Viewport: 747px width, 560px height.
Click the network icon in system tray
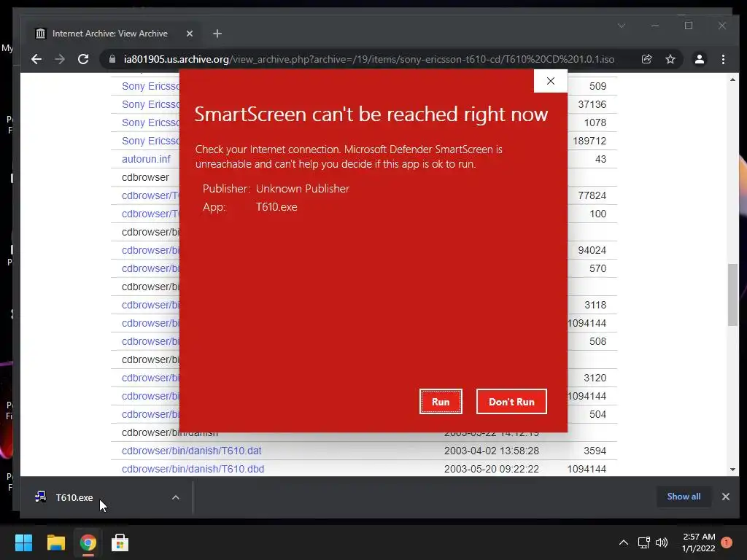(643, 542)
